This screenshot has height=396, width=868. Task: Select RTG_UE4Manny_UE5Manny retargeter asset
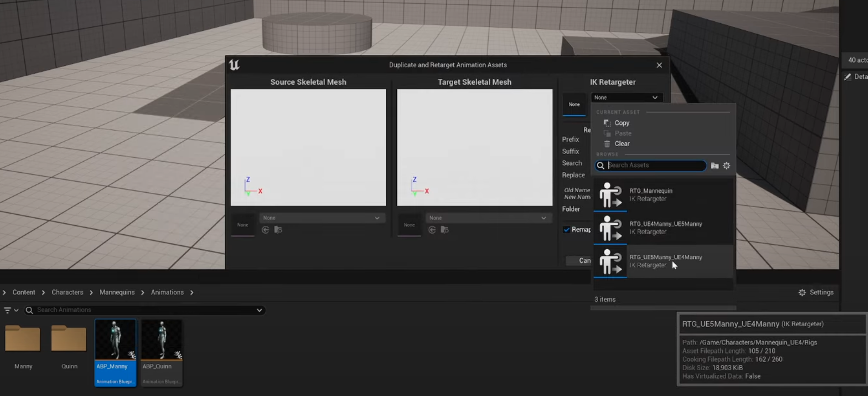665,228
